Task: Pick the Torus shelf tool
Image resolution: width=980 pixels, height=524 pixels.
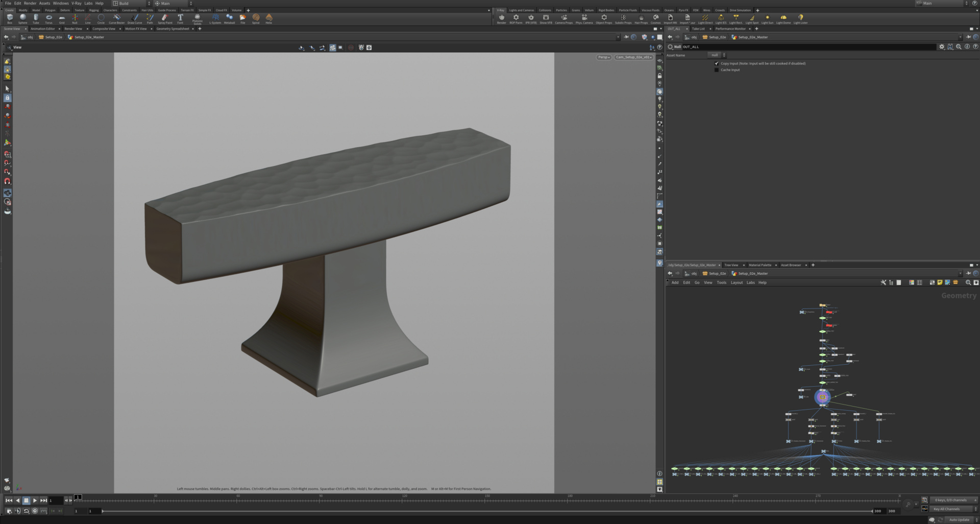Action: [48, 19]
